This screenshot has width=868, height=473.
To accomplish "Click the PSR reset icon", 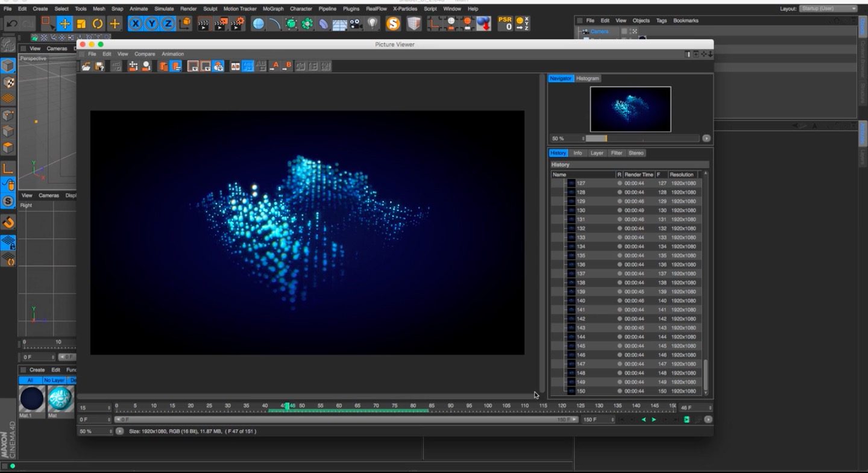I will pyautogui.click(x=505, y=23).
